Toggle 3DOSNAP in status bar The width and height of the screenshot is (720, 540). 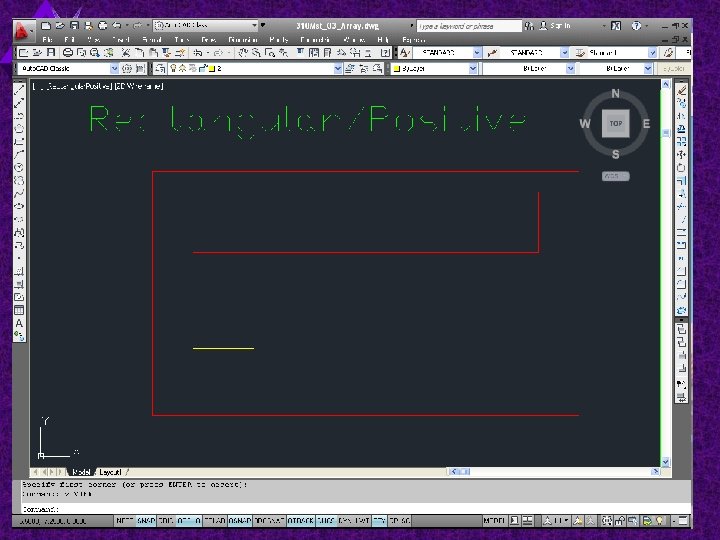[270, 521]
